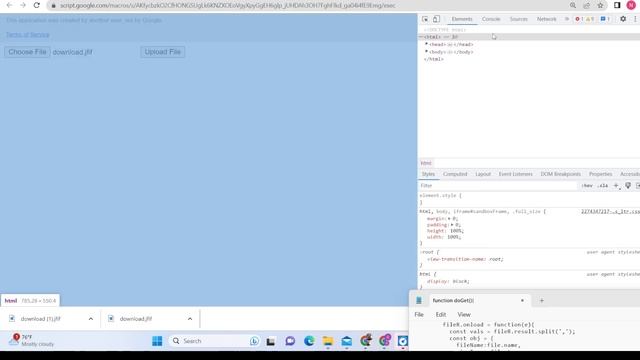Click the Choose File button
This screenshot has height=360, width=640.
(27, 52)
